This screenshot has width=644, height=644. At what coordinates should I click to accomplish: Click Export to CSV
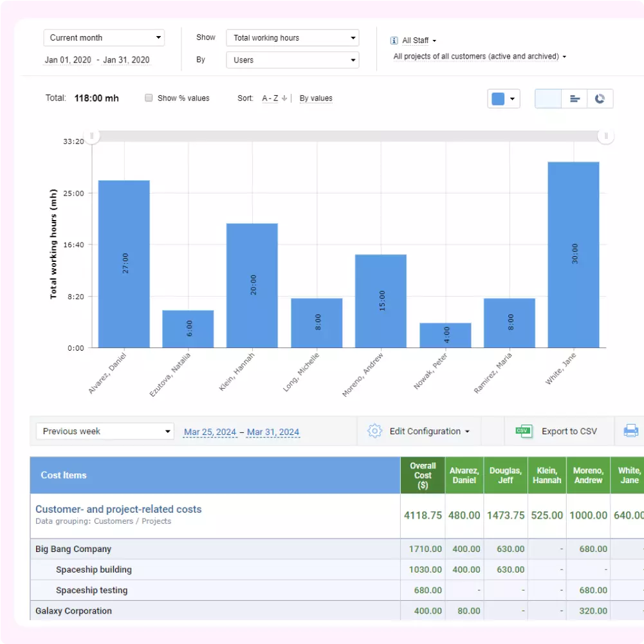click(x=569, y=431)
